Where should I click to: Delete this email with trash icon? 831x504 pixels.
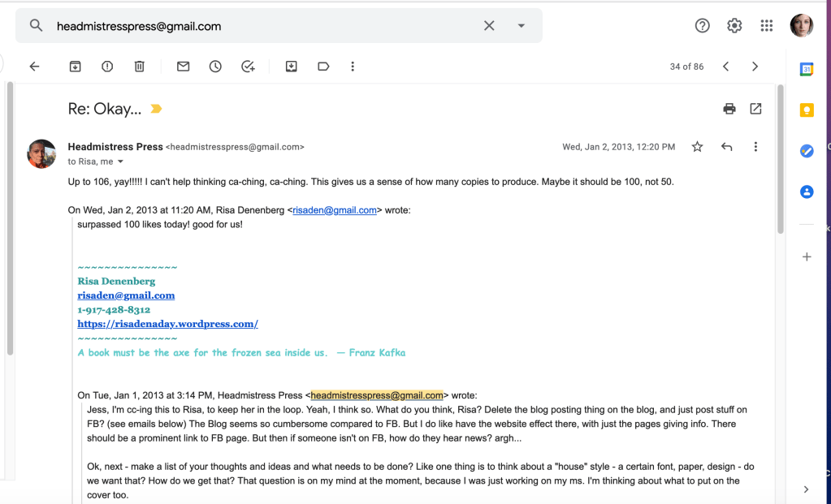tap(140, 67)
